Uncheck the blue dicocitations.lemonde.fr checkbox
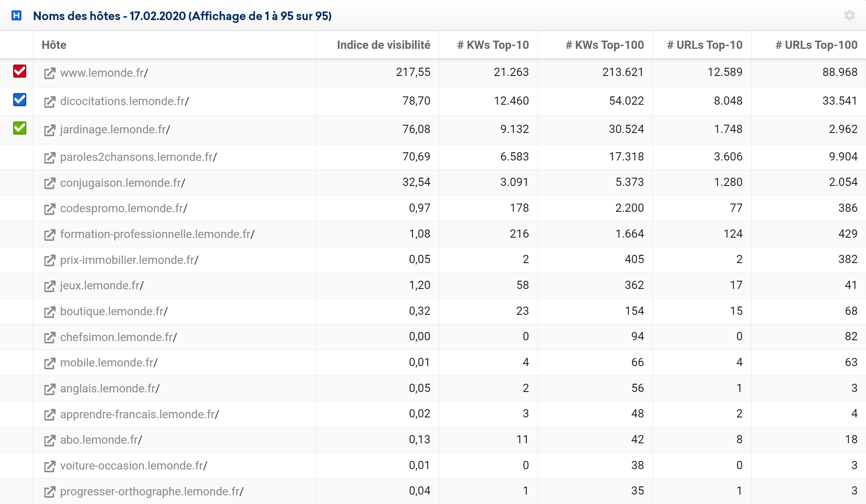 pyautogui.click(x=20, y=99)
